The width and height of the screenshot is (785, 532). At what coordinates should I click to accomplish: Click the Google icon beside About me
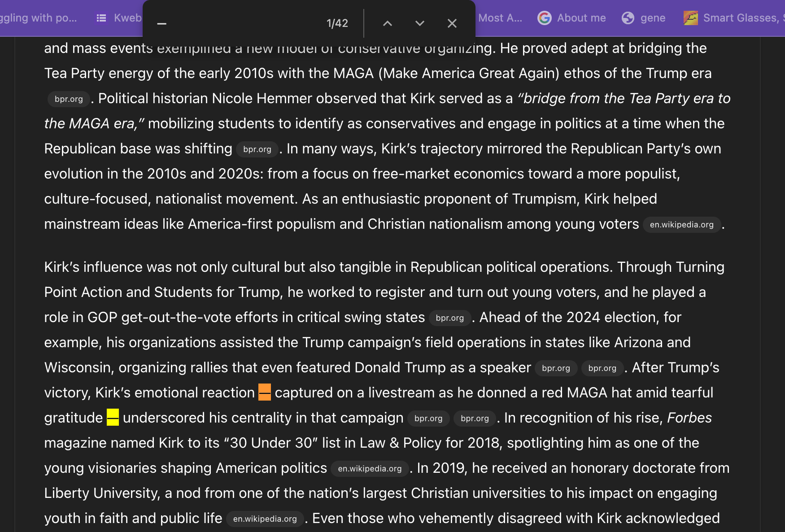point(544,18)
